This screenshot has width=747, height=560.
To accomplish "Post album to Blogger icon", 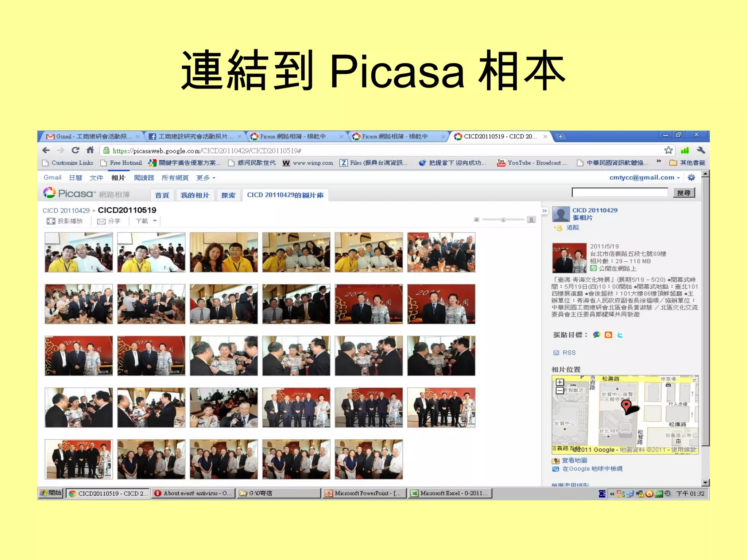I will point(608,335).
